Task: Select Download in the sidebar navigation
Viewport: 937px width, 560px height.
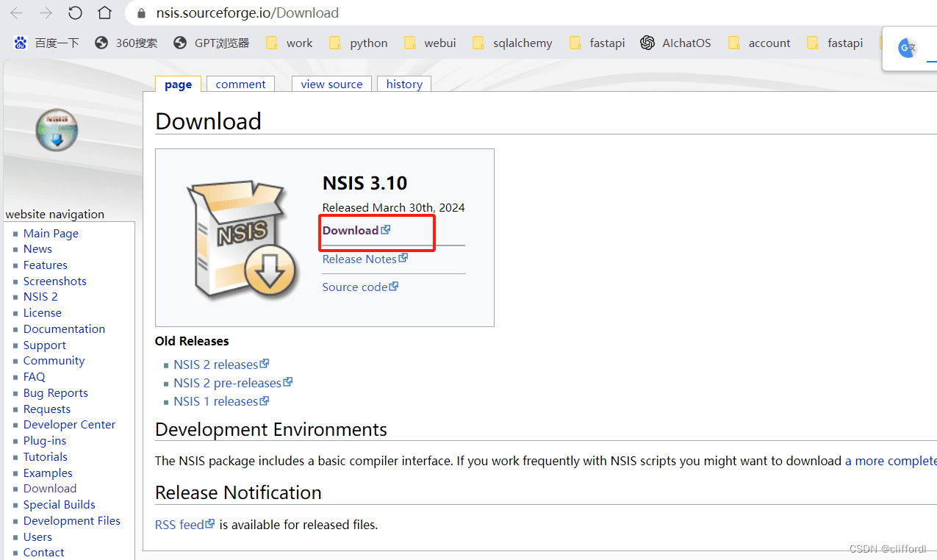Action: [x=50, y=489]
